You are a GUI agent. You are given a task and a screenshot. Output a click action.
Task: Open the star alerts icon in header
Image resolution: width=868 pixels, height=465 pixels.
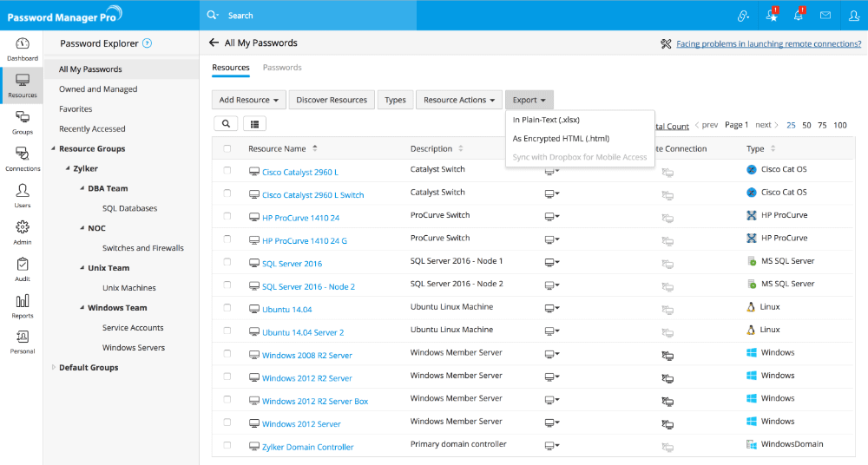coord(773,16)
